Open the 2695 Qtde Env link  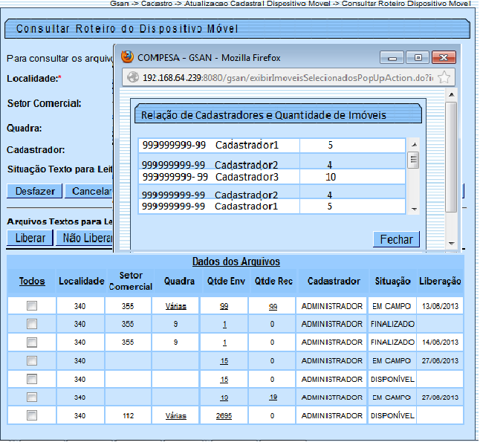pos(224,416)
